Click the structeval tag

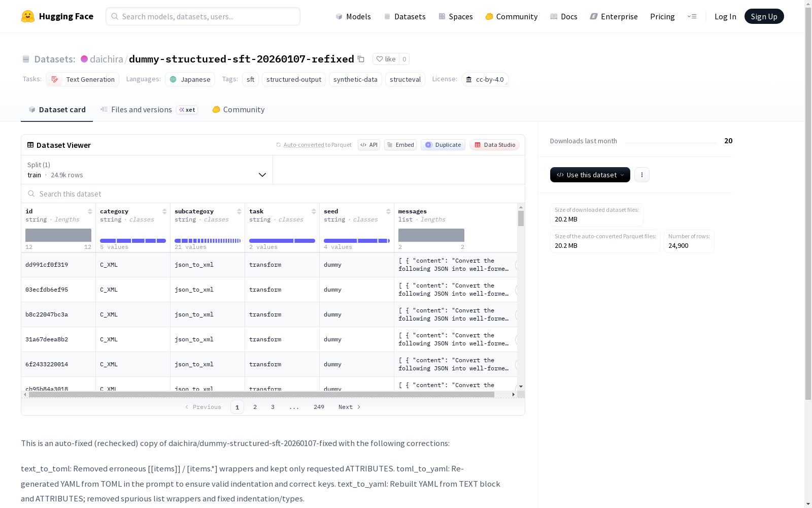[405, 79]
